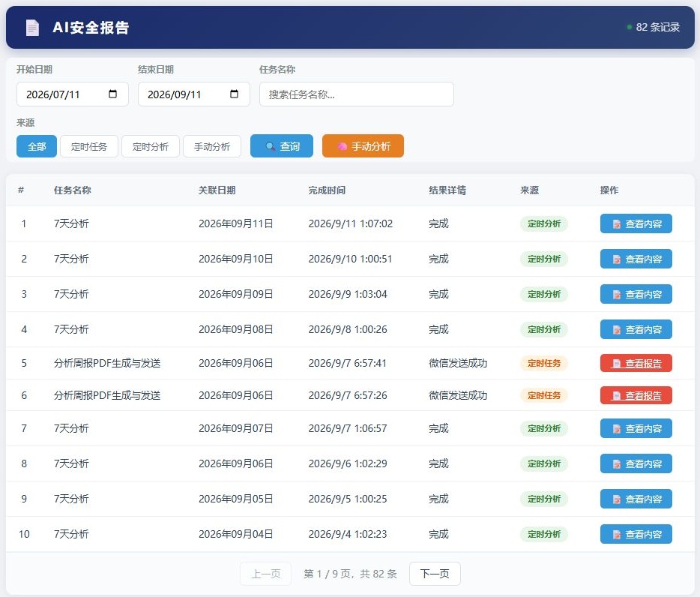Viewport: 700px width, 597px height.
Task: Open 查看内容 for row 3 report
Action: point(636,294)
